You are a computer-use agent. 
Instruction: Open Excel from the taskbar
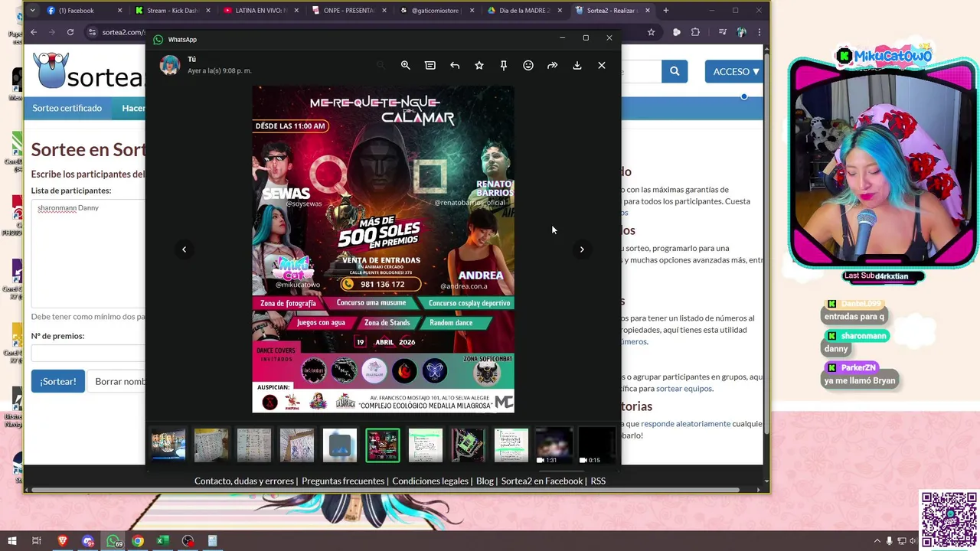[162, 541]
